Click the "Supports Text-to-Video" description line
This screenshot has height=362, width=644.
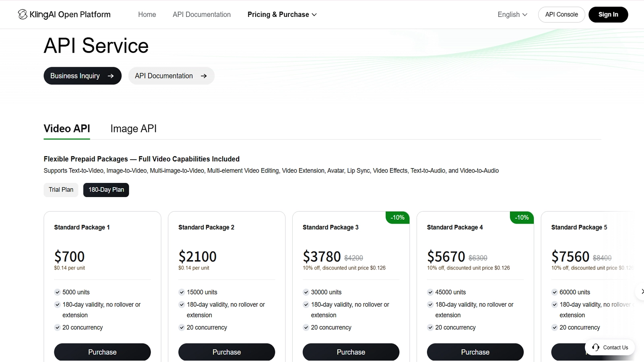[x=271, y=171]
